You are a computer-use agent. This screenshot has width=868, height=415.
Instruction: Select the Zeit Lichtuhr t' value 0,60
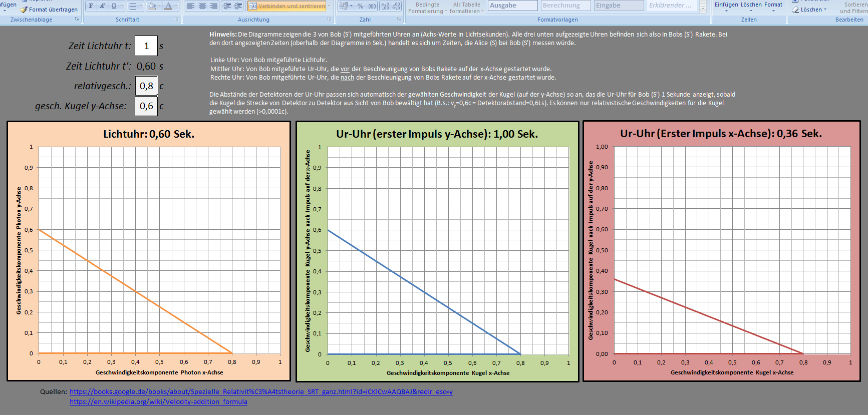click(146, 66)
